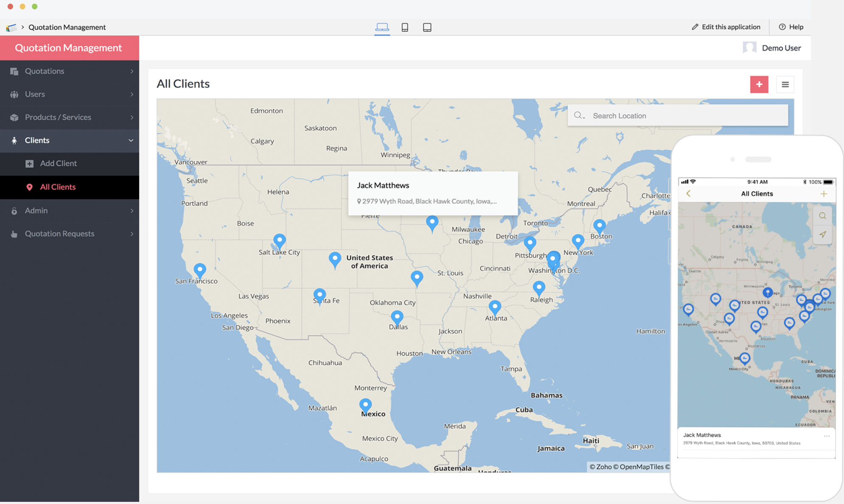Tap the search icon in phone map

pyautogui.click(x=822, y=216)
